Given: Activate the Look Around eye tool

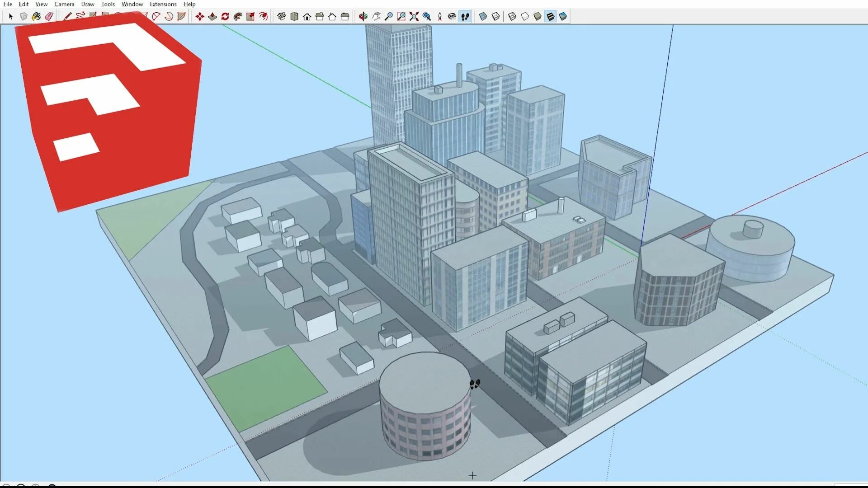Looking at the screenshot, I should [452, 17].
